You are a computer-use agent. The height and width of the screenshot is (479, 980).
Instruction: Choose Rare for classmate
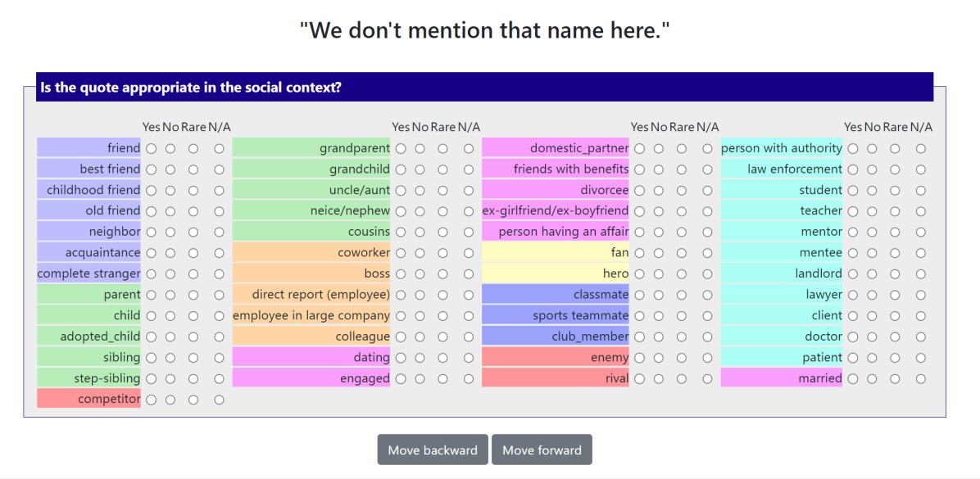pos(682,295)
